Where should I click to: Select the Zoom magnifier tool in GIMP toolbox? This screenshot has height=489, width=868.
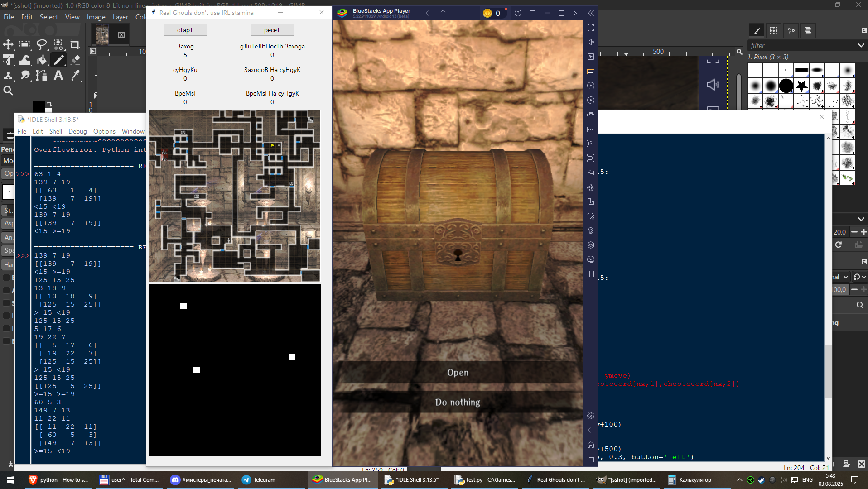[x=8, y=91]
